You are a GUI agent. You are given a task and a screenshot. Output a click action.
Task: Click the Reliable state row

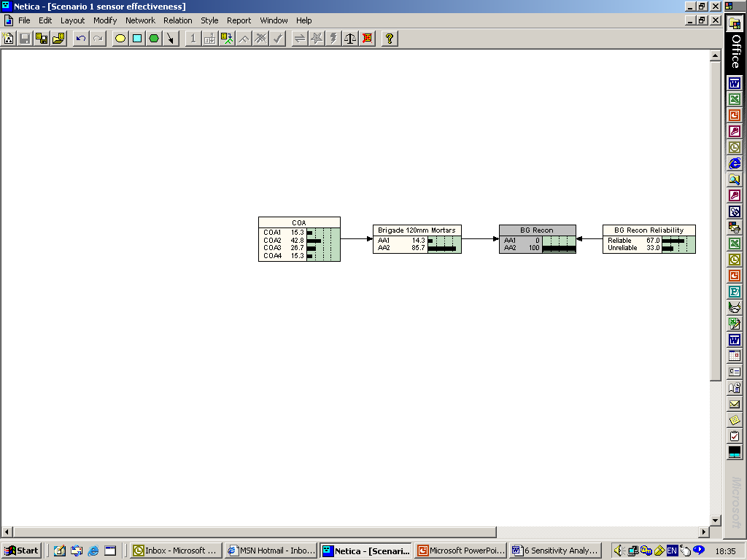click(649, 241)
